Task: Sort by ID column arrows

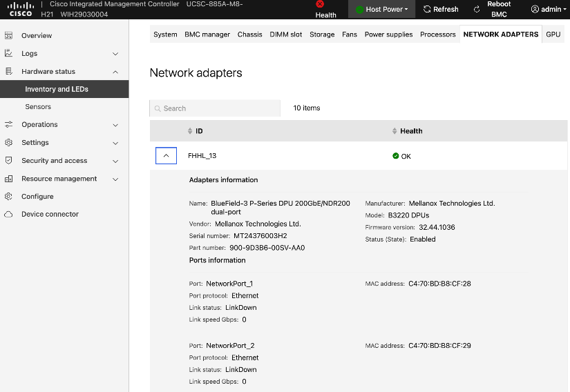Action: (x=190, y=131)
